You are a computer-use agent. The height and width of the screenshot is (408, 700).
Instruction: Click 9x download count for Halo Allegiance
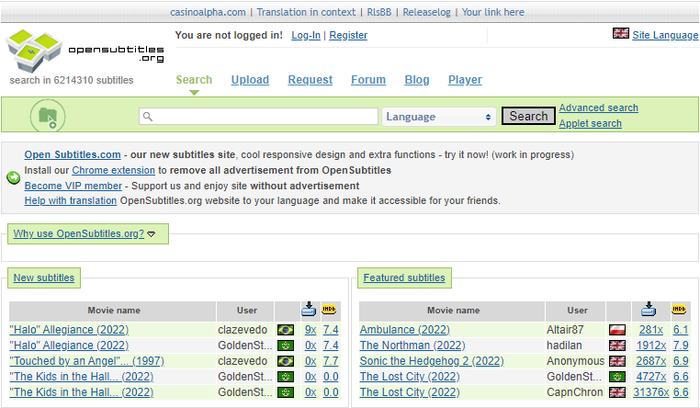pos(310,330)
